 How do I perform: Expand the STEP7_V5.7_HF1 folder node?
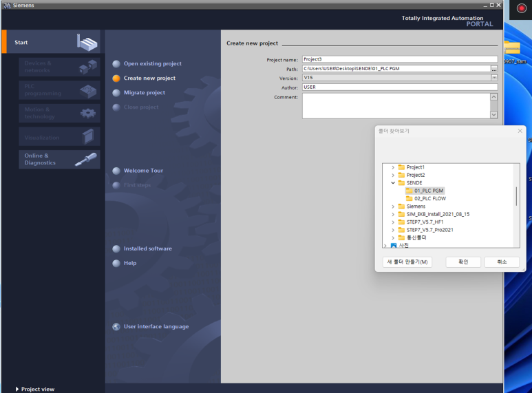[393, 222]
